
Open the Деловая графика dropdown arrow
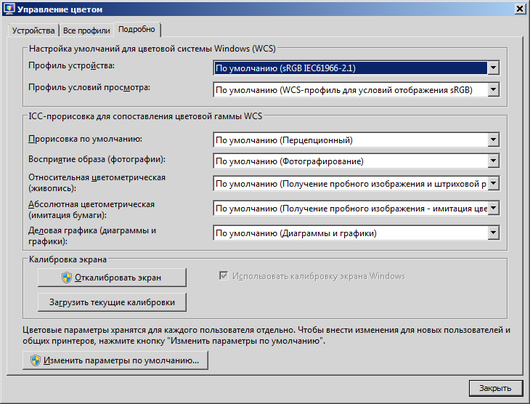493,233
